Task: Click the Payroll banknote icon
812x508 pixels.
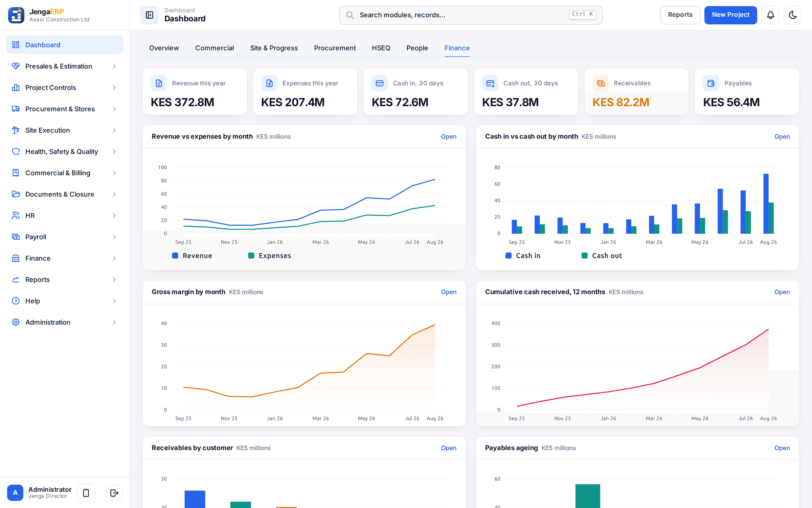Action: 16,237
